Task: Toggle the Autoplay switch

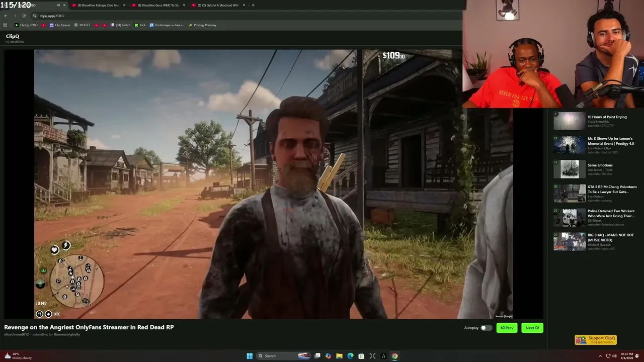Action: tap(486, 328)
